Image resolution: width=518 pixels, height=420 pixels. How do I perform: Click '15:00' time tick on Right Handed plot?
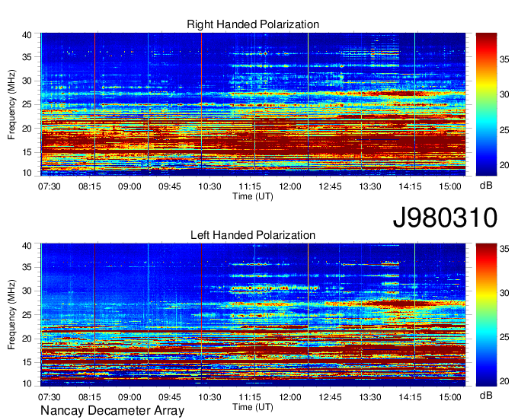[x=450, y=186]
